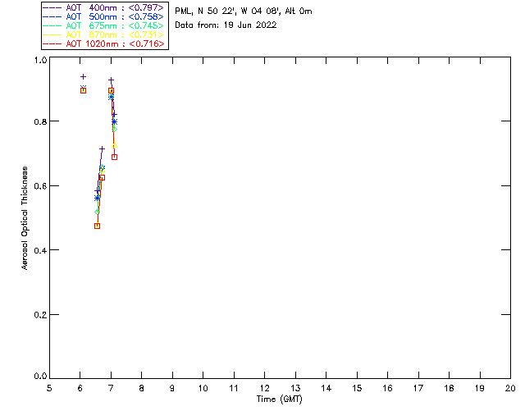
Task: Click the x-axis label 12
Action: pyautogui.click(x=264, y=388)
